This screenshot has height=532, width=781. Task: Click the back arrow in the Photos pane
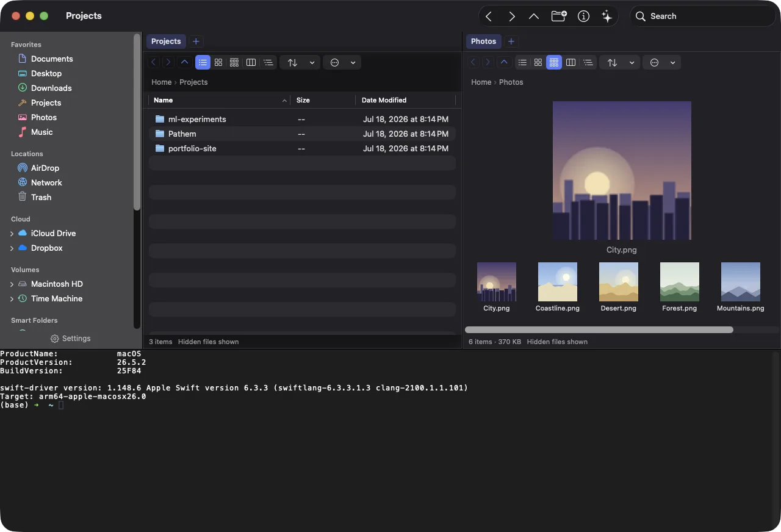tap(473, 62)
